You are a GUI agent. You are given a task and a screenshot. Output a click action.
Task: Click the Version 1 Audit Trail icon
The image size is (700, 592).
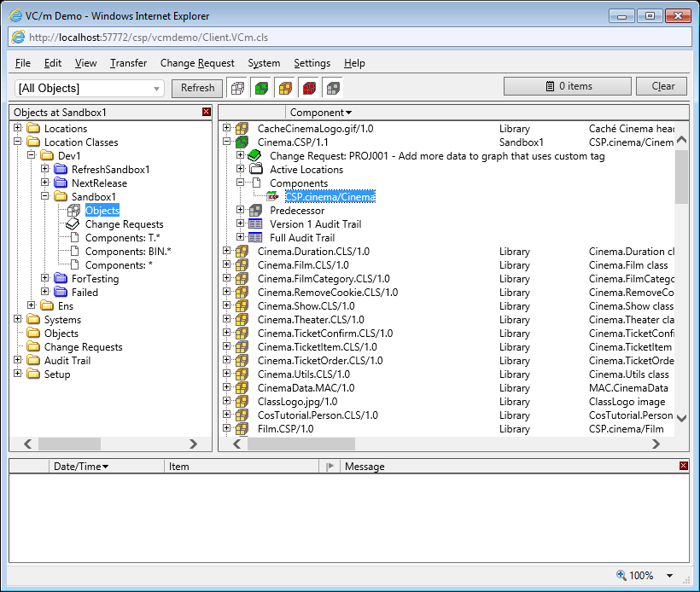tap(254, 224)
